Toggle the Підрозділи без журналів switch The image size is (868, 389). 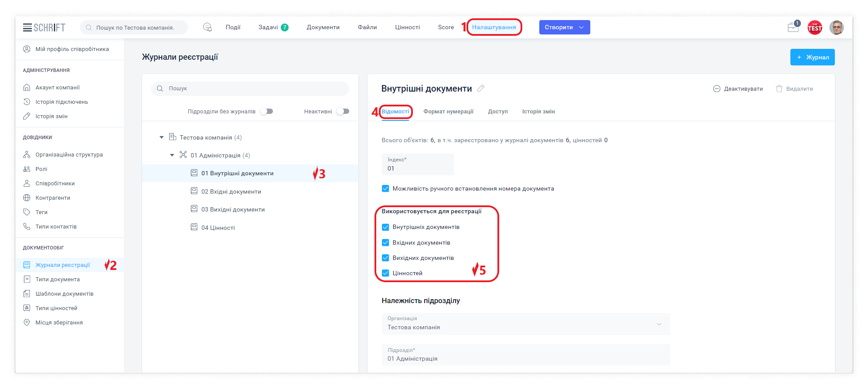click(266, 112)
